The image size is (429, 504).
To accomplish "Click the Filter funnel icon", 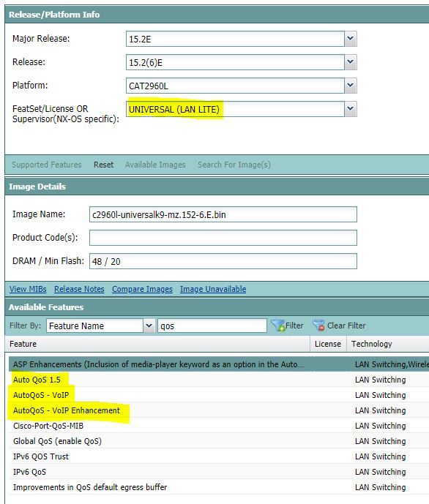I will (278, 326).
